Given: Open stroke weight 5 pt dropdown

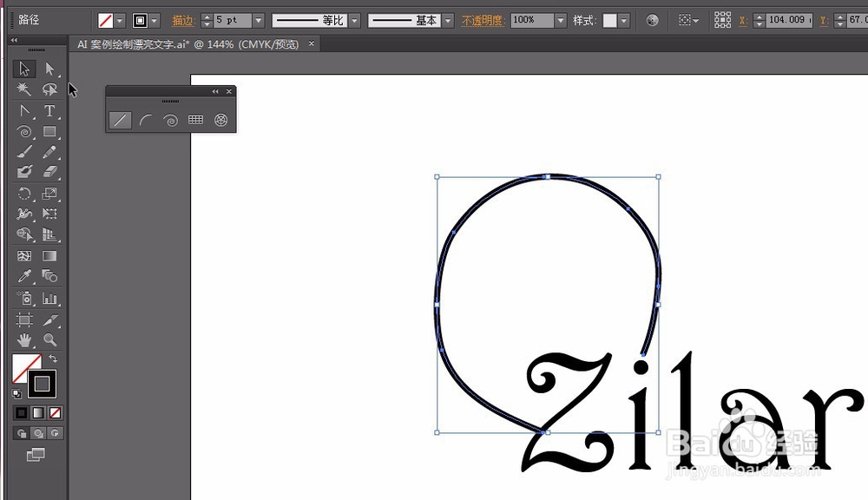Looking at the screenshot, I should [x=259, y=21].
